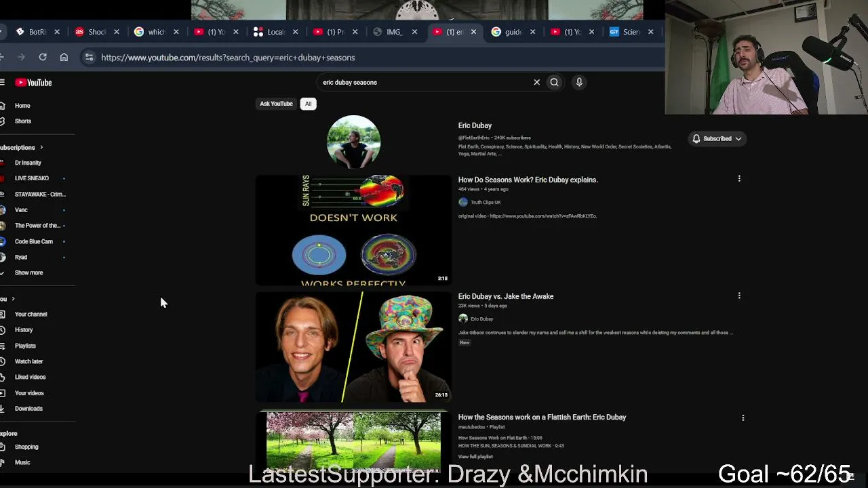Expand Show more subscriptions
This screenshot has width=868, height=488.
[x=28, y=273]
